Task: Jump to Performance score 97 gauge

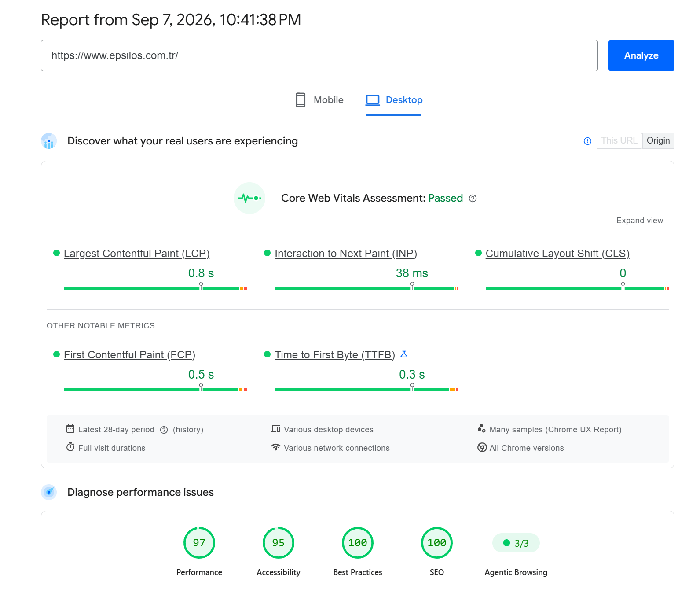Action: point(199,543)
